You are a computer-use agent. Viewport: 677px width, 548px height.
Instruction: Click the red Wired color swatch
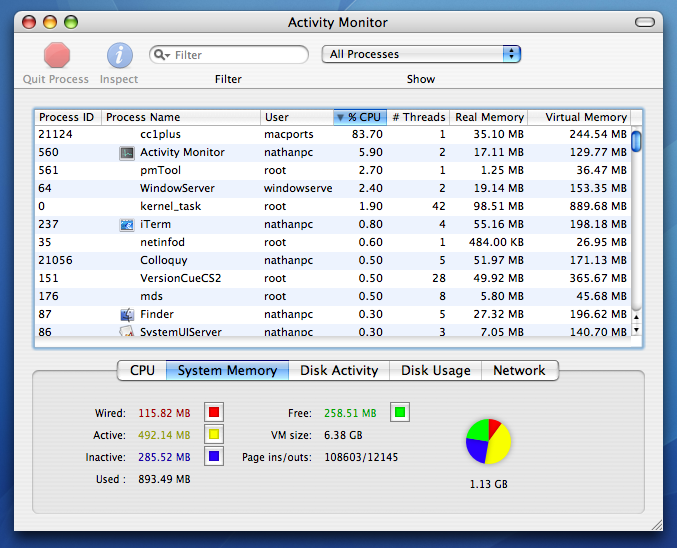[x=214, y=412]
